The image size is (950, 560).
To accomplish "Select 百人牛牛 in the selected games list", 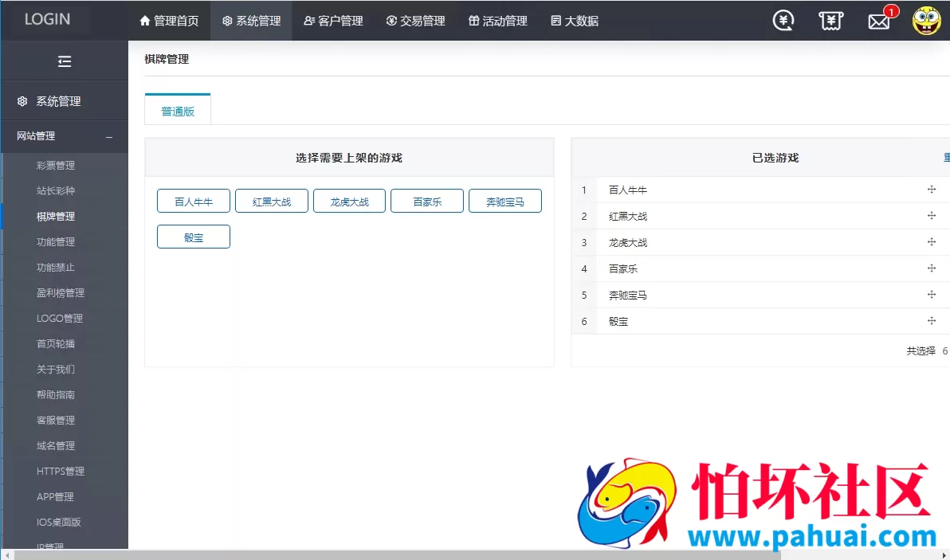I will 628,190.
